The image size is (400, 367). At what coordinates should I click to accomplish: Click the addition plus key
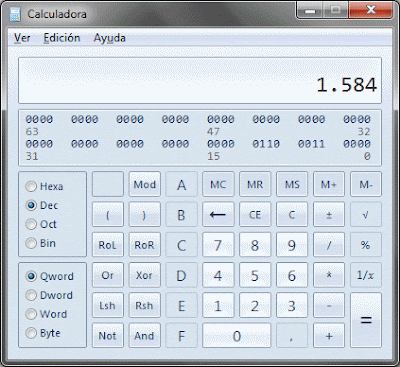pos(329,335)
